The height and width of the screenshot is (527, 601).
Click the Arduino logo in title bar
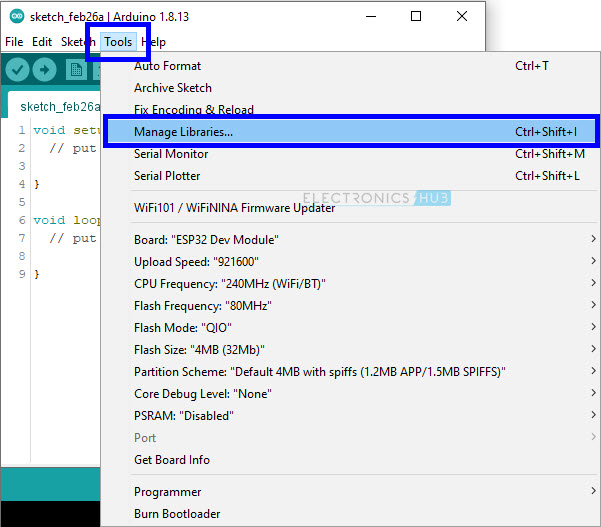tap(16, 17)
